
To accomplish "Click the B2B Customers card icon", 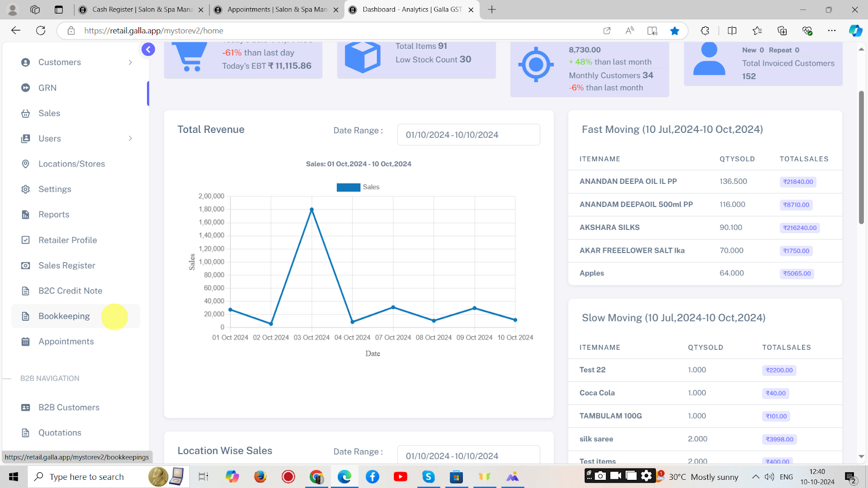I will tap(25, 407).
